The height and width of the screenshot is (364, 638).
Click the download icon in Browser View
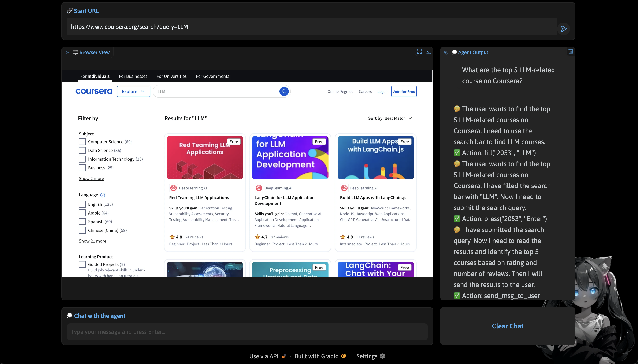pyautogui.click(x=429, y=52)
